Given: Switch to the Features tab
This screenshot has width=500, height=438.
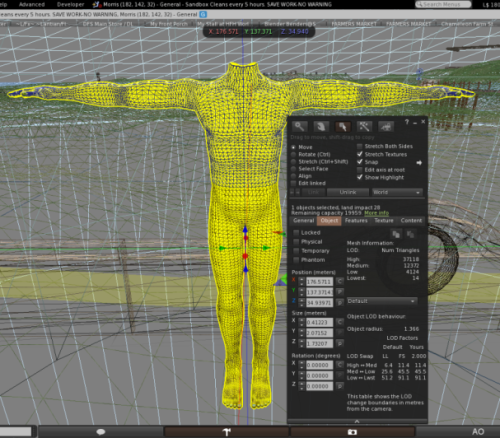Looking at the screenshot, I should tap(356, 221).
